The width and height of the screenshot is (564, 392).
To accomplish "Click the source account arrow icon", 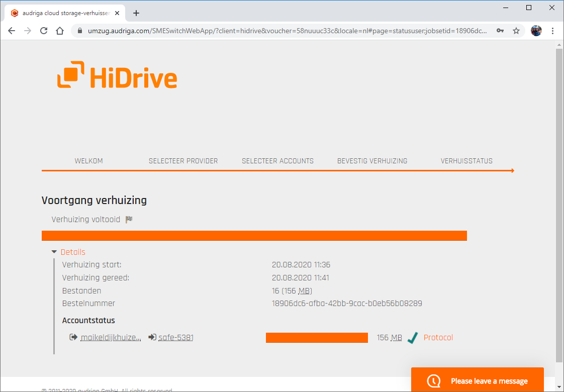I will pos(73,337).
